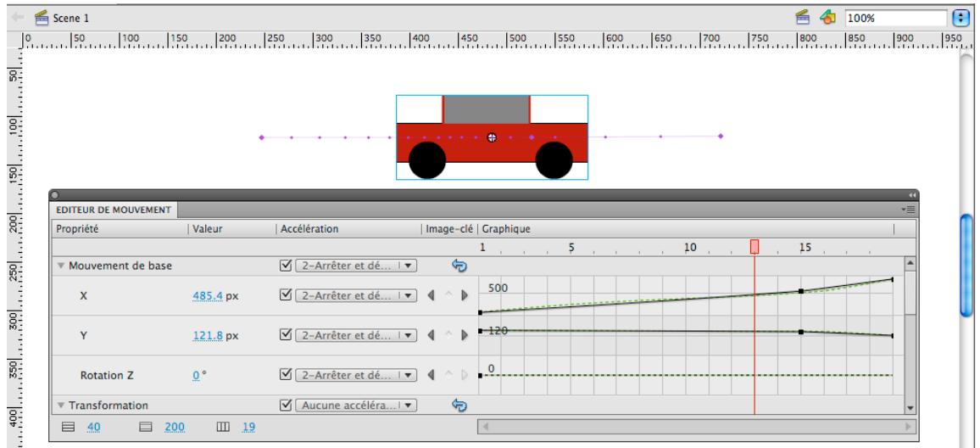The width and height of the screenshot is (980, 448).
Task: Click the red playhead in graph ruler
Action: point(754,247)
